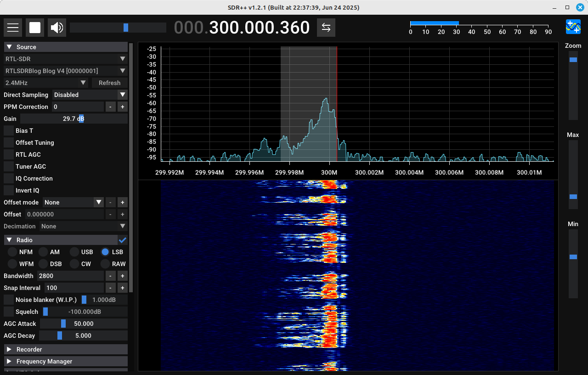Image resolution: width=588 pixels, height=375 pixels.
Task: Open the RTLSDRBlog Blog V4 device dropdown
Action: coord(66,71)
